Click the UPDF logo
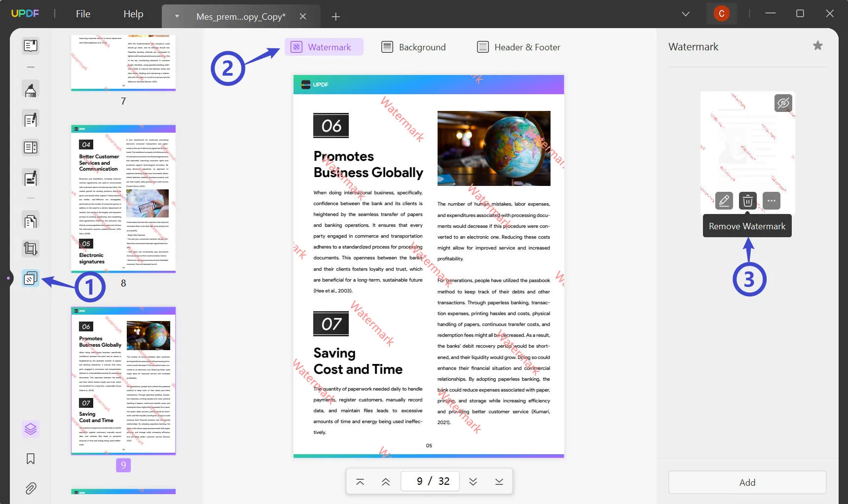Viewport: 848px width, 504px height. click(x=25, y=13)
